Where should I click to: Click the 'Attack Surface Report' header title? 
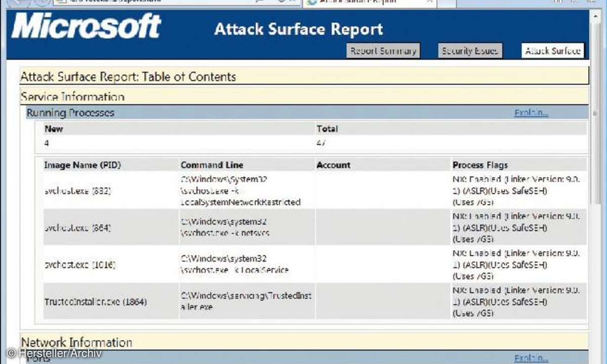pos(298,29)
